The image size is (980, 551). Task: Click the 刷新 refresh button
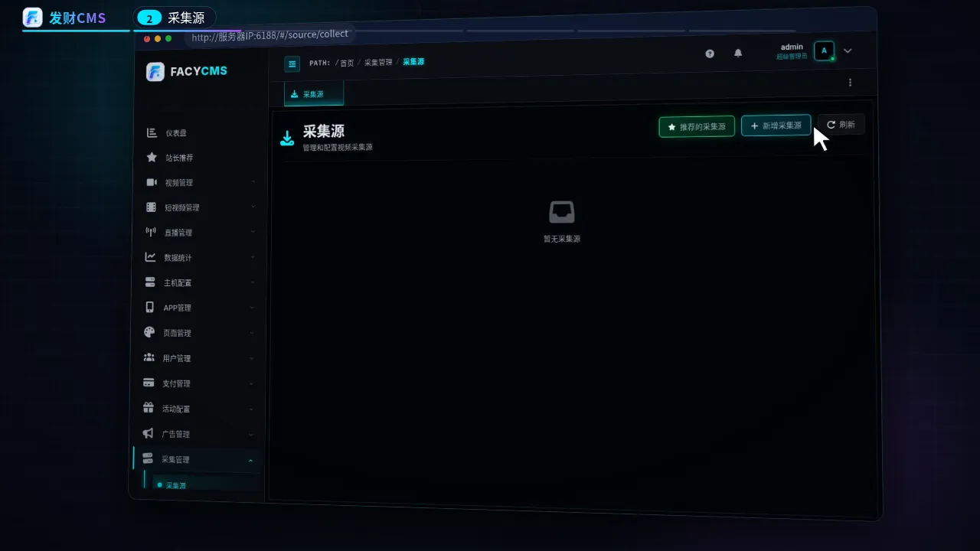841,124
